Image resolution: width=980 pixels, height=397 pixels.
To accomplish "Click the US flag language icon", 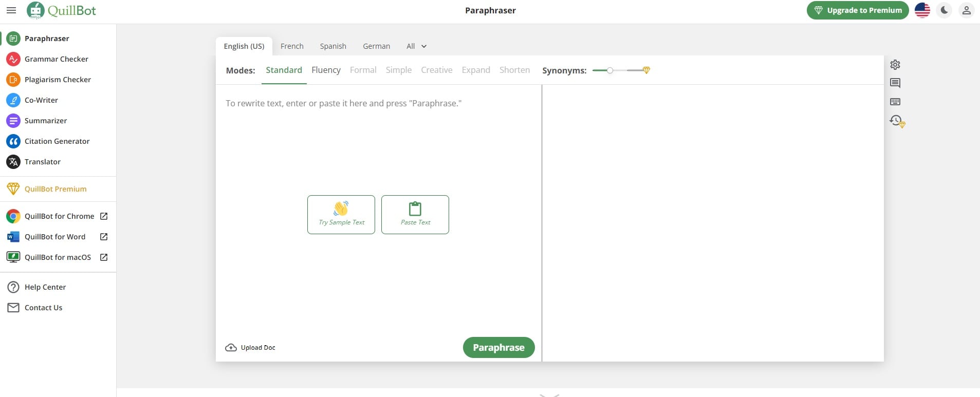I will point(922,10).
